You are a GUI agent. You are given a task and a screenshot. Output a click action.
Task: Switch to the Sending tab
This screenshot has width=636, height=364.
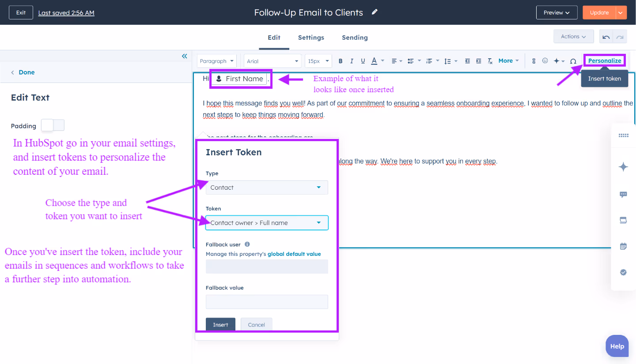pyautogui.click(x=355, y=38)
